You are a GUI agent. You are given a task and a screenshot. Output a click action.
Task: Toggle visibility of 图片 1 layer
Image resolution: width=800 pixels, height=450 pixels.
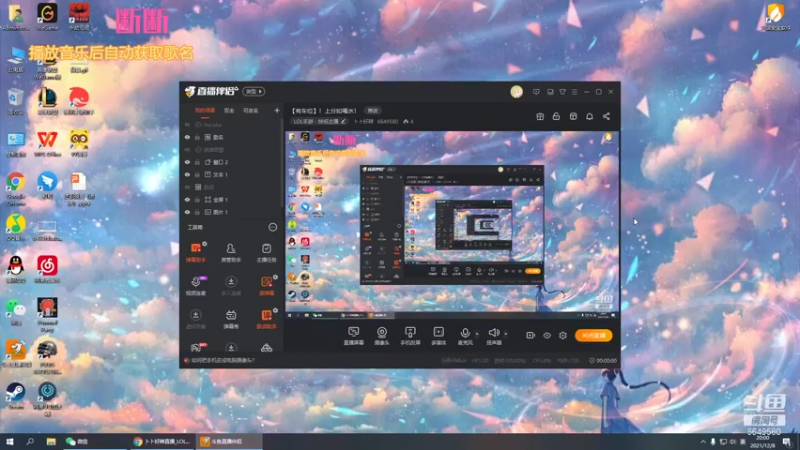point(187,212)
